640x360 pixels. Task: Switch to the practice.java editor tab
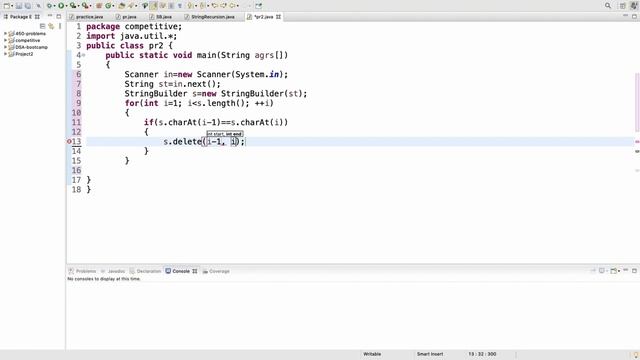[x=86, y=17]
